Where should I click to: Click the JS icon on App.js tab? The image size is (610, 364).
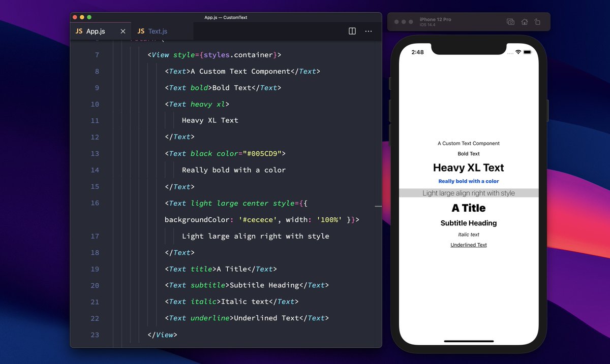tap(79, 31)
